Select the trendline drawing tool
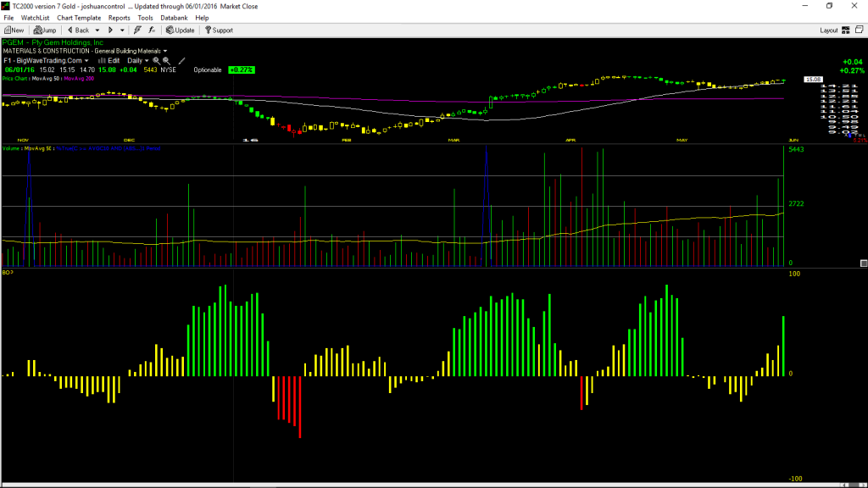 (x=181, y=61)
